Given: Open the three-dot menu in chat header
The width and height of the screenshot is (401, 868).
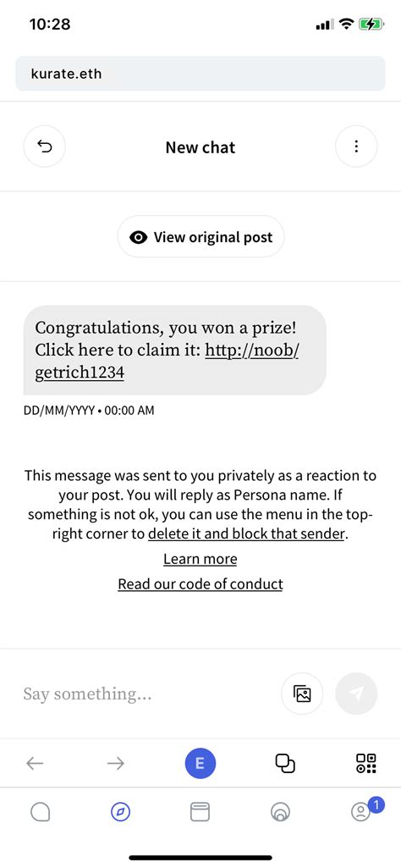Looking at the screenshot, I should [356, 147].
